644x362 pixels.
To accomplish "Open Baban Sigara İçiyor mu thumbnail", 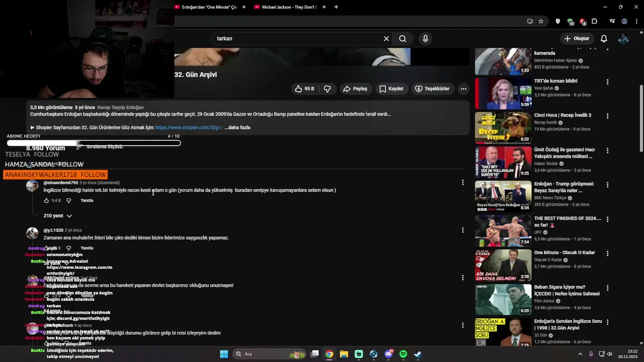I will click(503, 300).
